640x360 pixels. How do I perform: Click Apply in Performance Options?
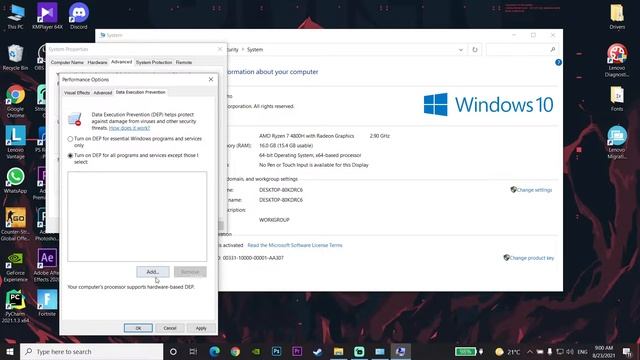pyautogui.click(x=201, y=328)
